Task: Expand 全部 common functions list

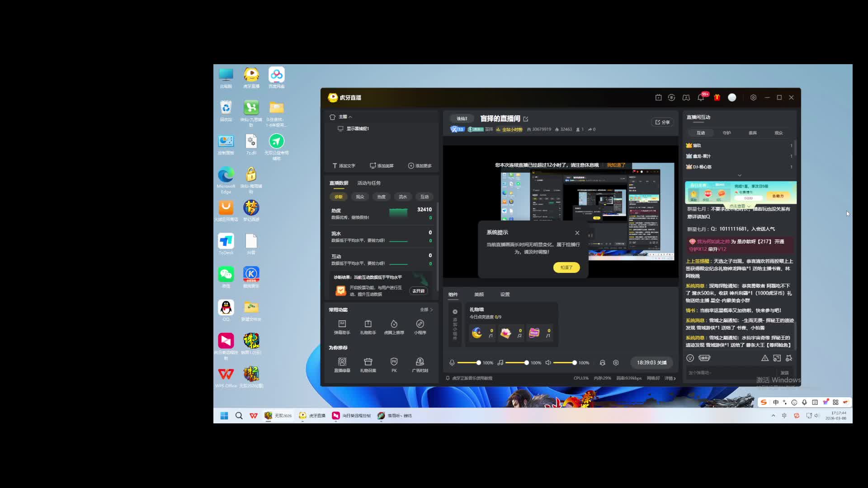Action: [426, 310]
